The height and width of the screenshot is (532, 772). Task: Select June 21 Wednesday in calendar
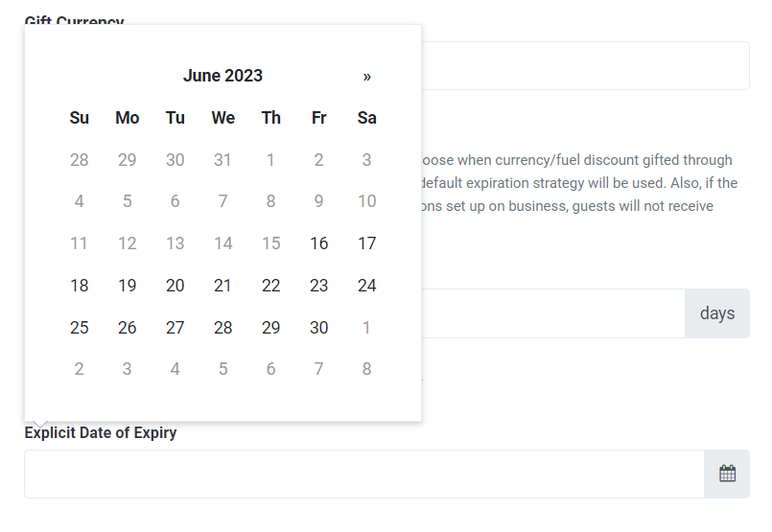click(223, 286)
